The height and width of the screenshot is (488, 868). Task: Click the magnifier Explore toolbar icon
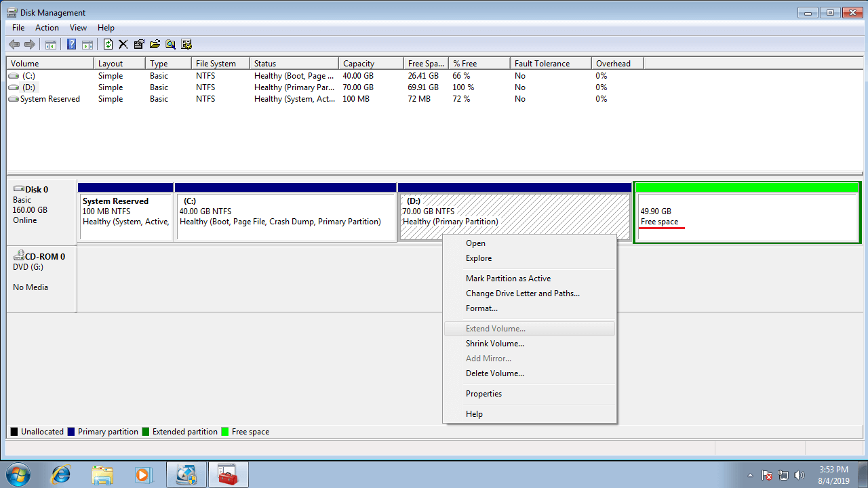(x=170, y=45)
